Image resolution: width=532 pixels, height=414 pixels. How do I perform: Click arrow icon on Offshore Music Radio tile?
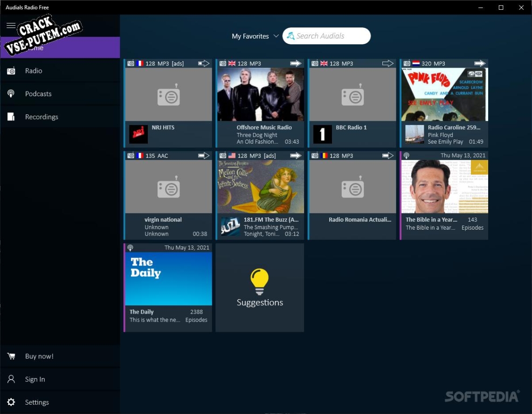pos(296,63)
